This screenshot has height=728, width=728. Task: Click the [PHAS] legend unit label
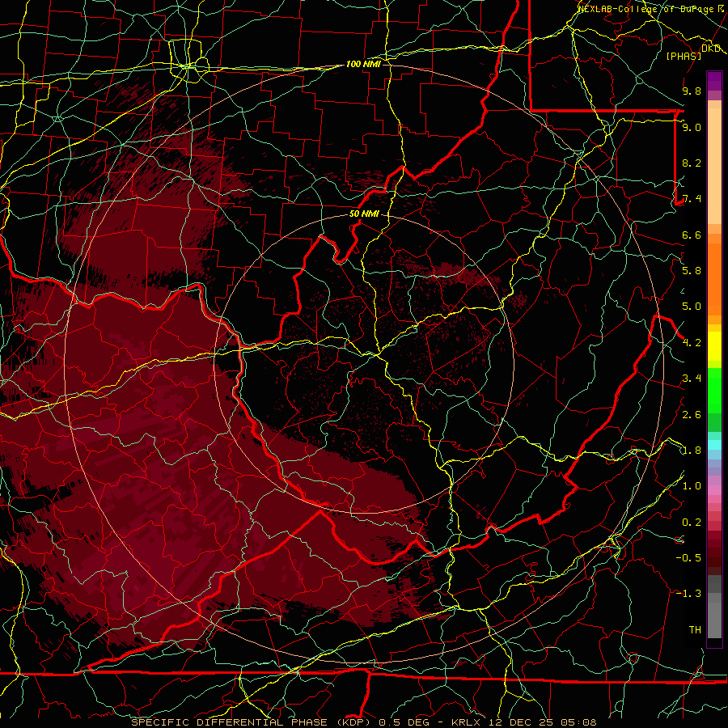coord(683,56)
